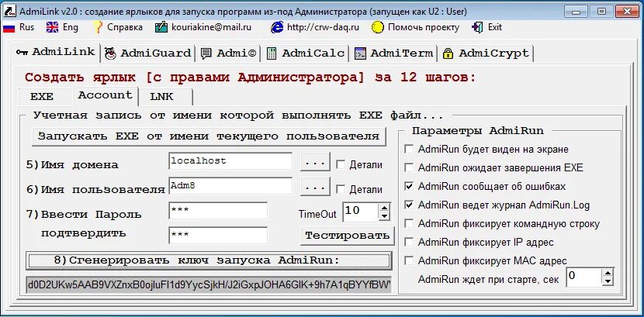
Task: Increase the TimeOut value
Action: pos(384,208)
